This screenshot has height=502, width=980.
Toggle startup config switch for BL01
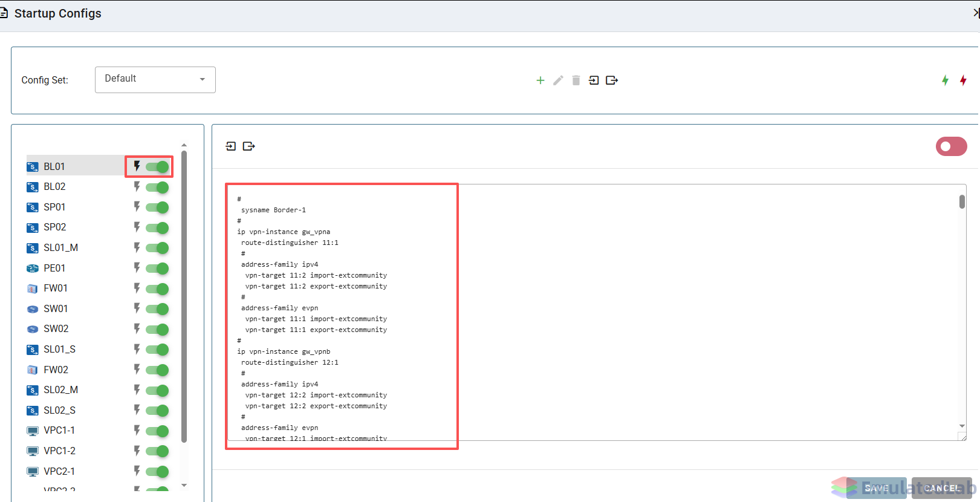point(157,167)
